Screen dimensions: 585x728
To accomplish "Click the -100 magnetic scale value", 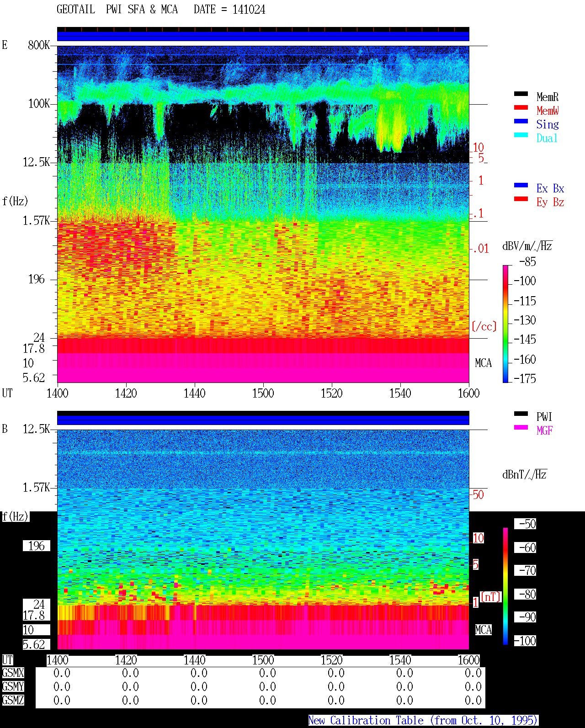I will 525,641.
